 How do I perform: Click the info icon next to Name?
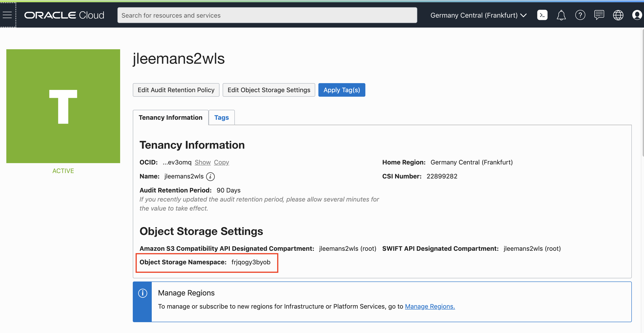click(x=210, y=177)
